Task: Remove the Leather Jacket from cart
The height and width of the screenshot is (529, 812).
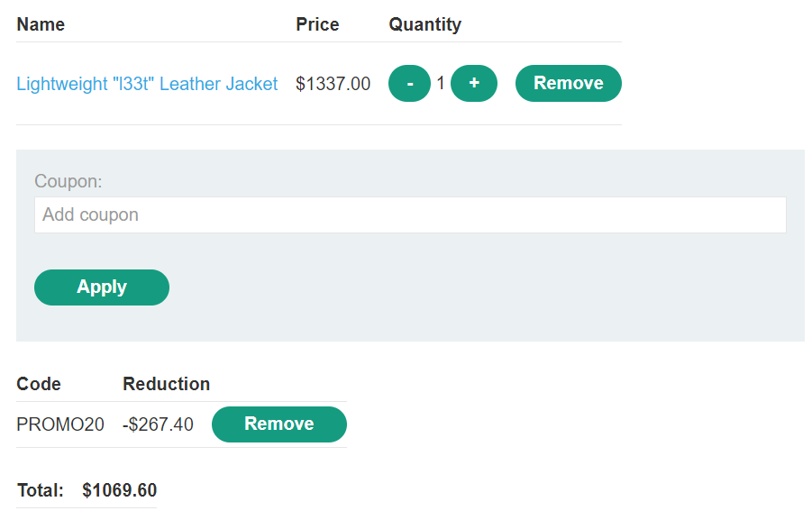Action: pos(568,84)
